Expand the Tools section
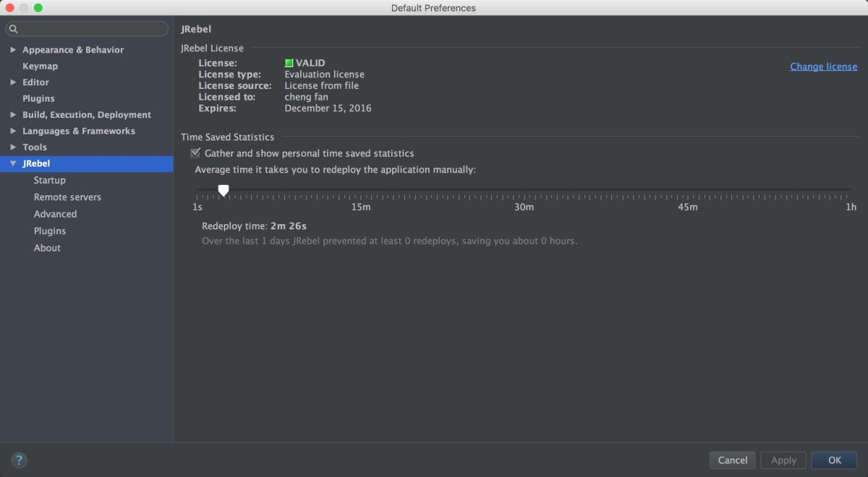This screenshot has height=477, width=868. click(x=14, y=147)
